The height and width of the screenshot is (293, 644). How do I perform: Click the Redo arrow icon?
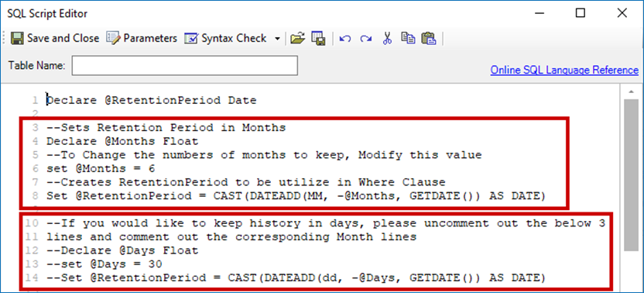(x=366, y=39)
